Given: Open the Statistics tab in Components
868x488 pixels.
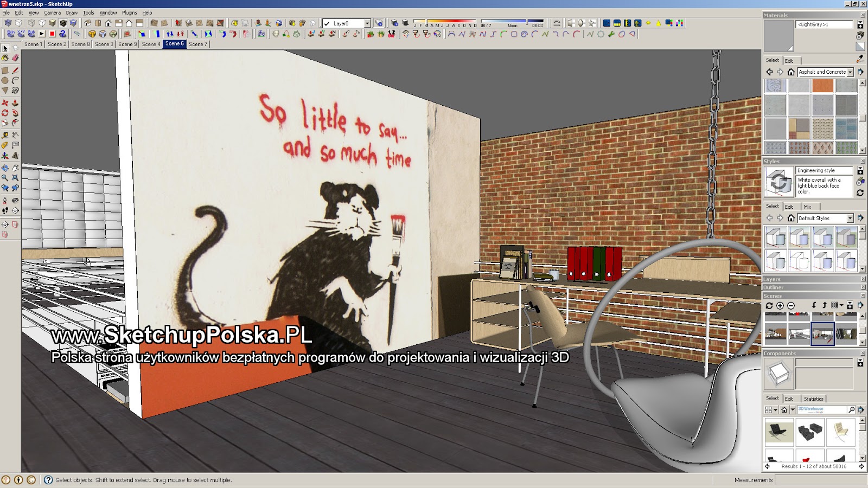Looking at the screenshot, I should 813,399.
